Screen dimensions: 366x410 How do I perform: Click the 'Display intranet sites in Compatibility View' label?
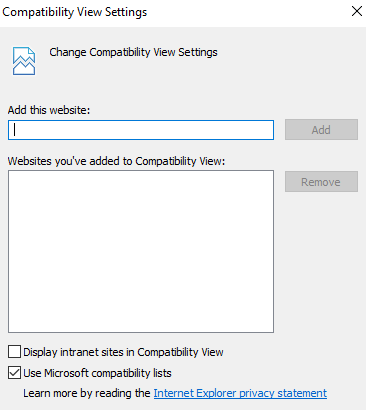pos(123,352)
